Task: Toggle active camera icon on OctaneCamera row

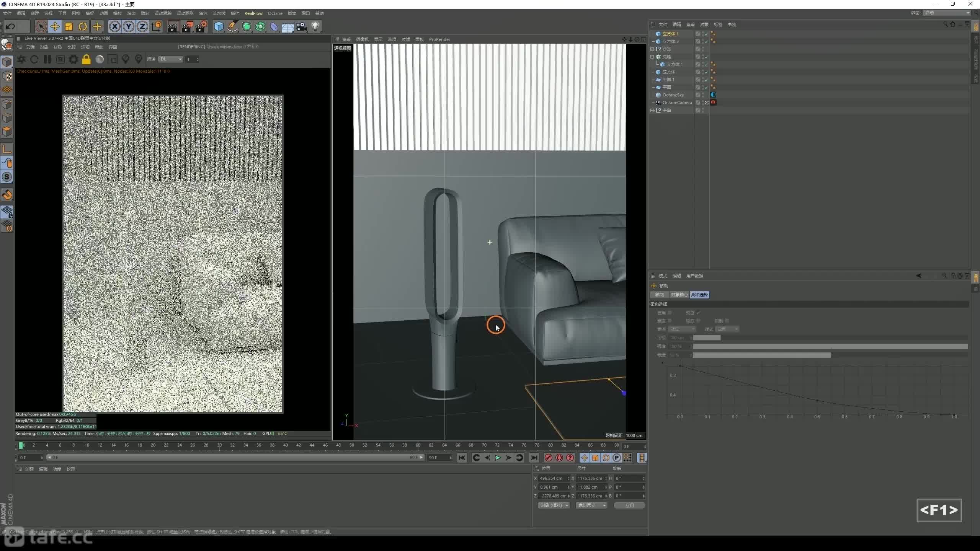Action: coord(706,103)
